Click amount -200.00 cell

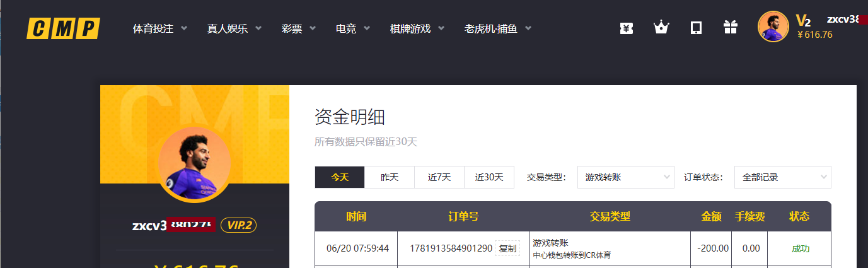point(713,248)
